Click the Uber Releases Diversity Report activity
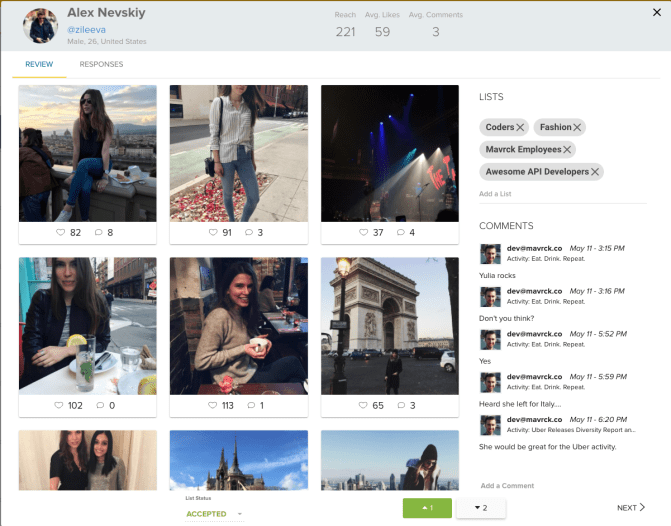The height and width of the screenshot is (526, 671). pyautogui.click(x=571, y=430)
